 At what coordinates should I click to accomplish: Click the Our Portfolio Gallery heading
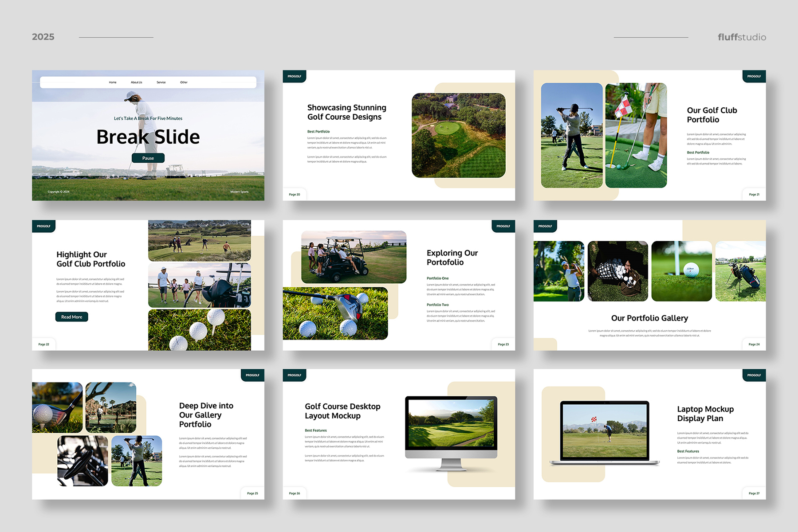tap(649, 318)
